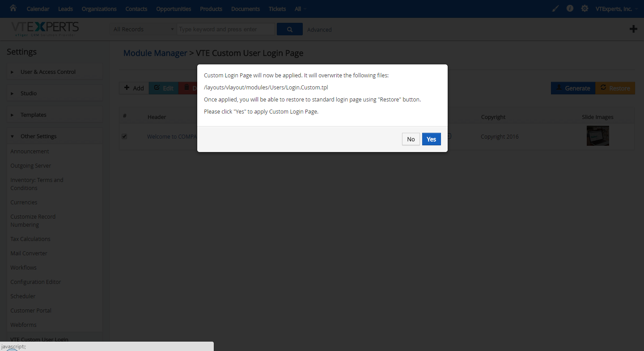
Task: Open the Welcome to COMPA record link
Action: pos(172,136)
